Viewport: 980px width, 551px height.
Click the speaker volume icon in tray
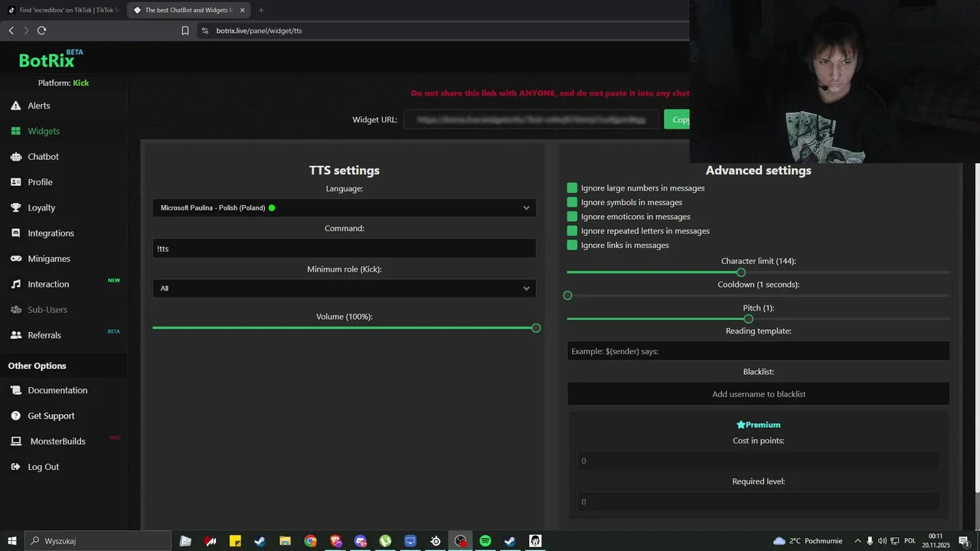click(x=882, y=541)
